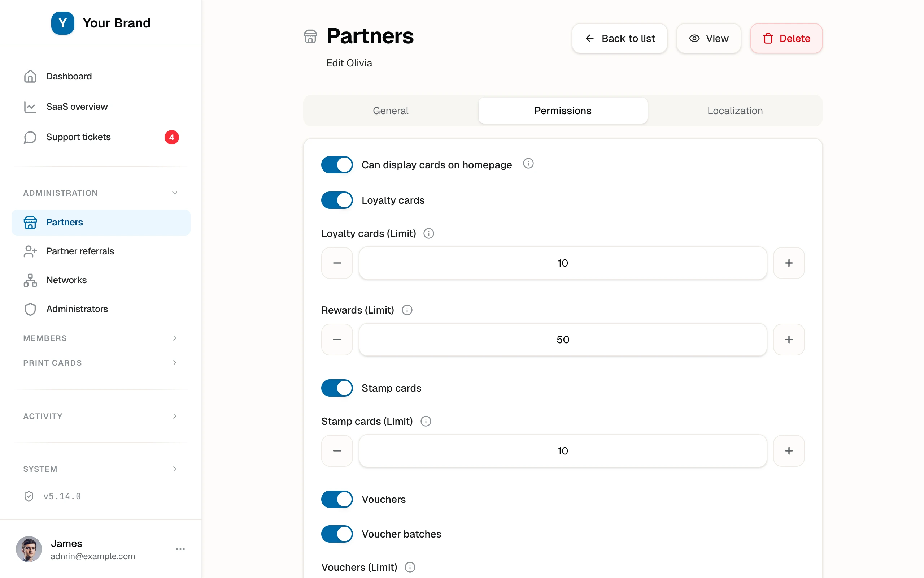
Task: Increase Loyalty cards limit
Action: (789, 263)
